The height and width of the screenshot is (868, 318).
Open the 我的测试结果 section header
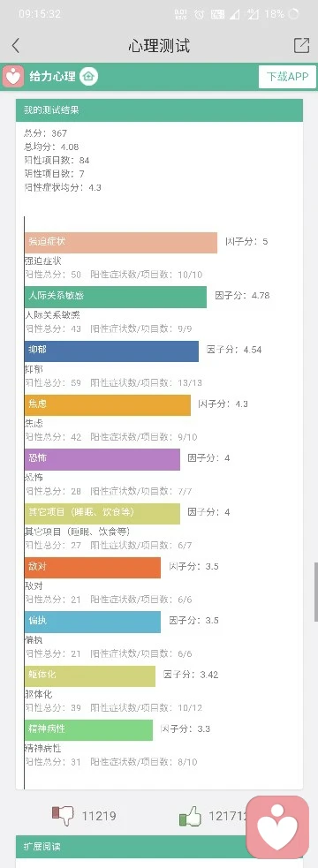coord(159,110)
